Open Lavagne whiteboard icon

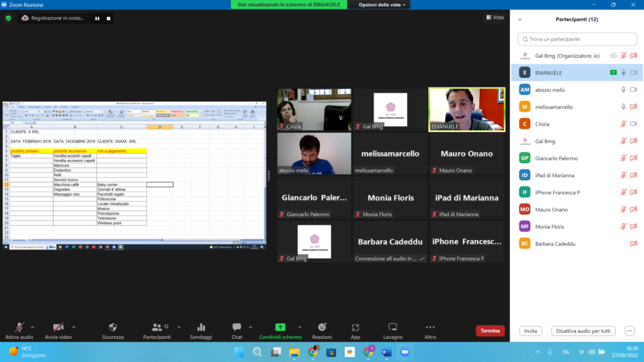coord(392,327)
